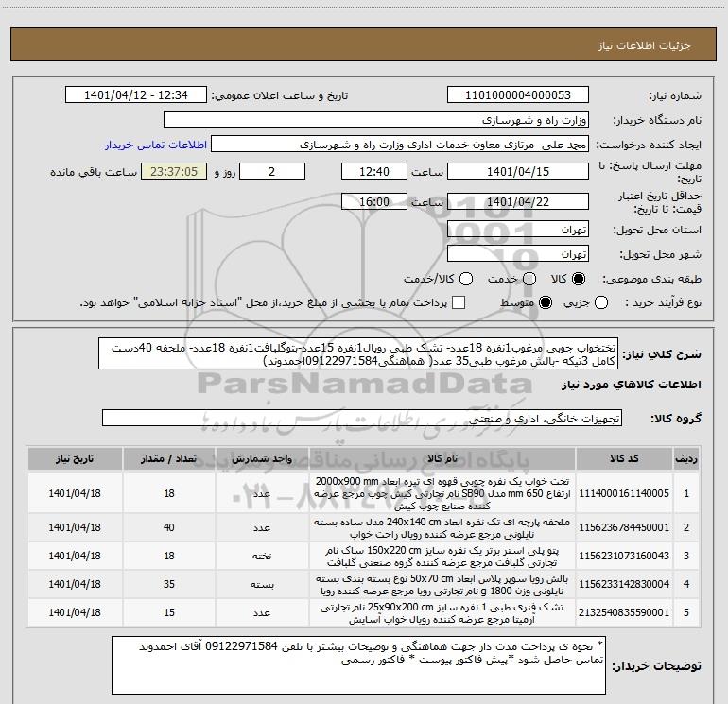Image resolution: width=728 pixels, height=704 pixels.
Task: Click the واحد شمارش column header
Action: tap(262, 458)
